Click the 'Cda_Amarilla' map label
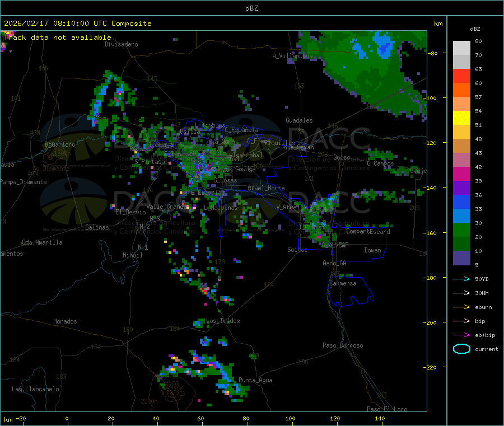Screen dimensions: 504x426 tap(42, 242)
